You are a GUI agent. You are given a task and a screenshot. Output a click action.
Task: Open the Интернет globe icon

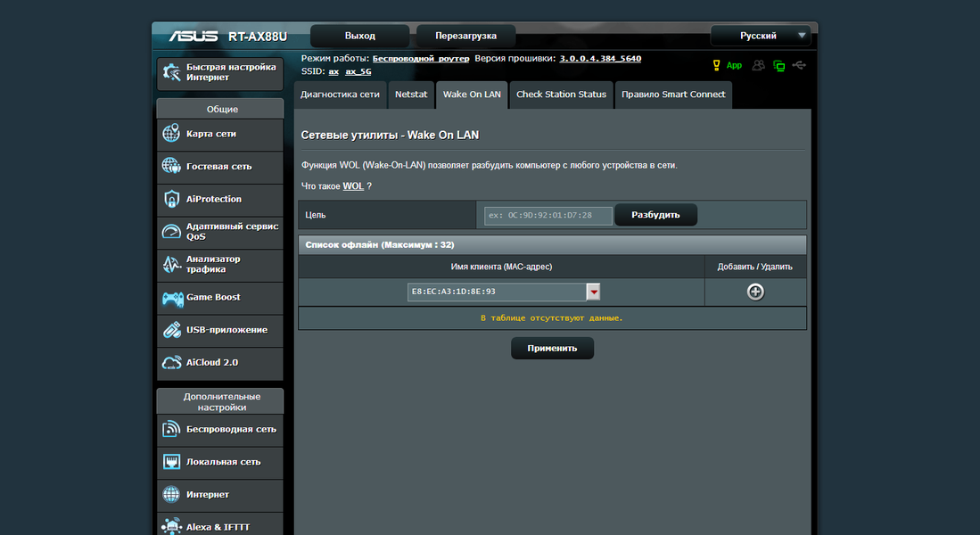coord(171,494)
